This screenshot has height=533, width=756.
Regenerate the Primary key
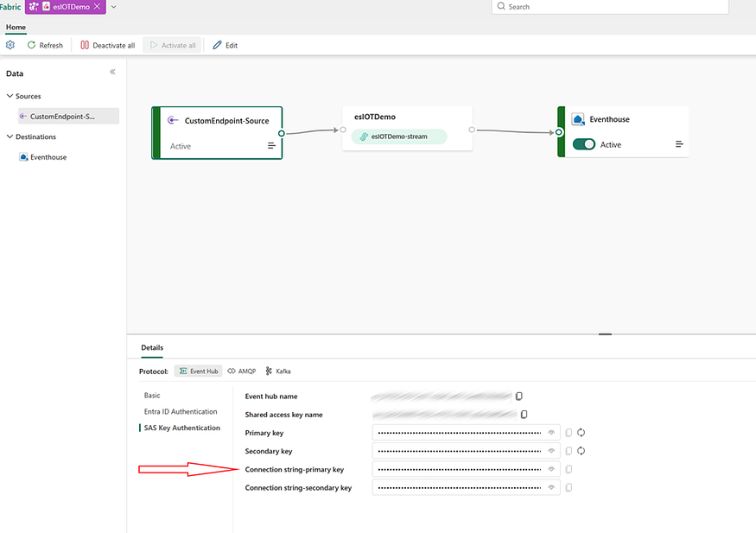pyautogui.click(x=581, y=433)
